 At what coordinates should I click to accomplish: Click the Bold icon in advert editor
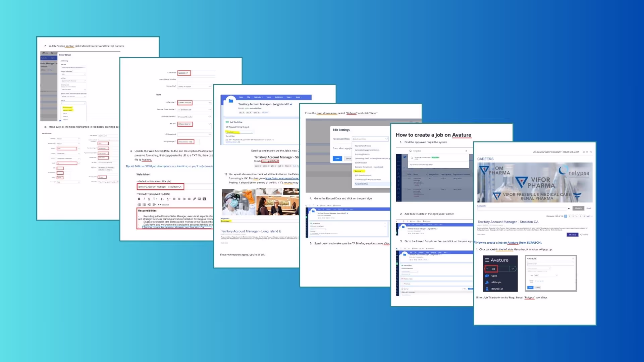coord(139,199)
